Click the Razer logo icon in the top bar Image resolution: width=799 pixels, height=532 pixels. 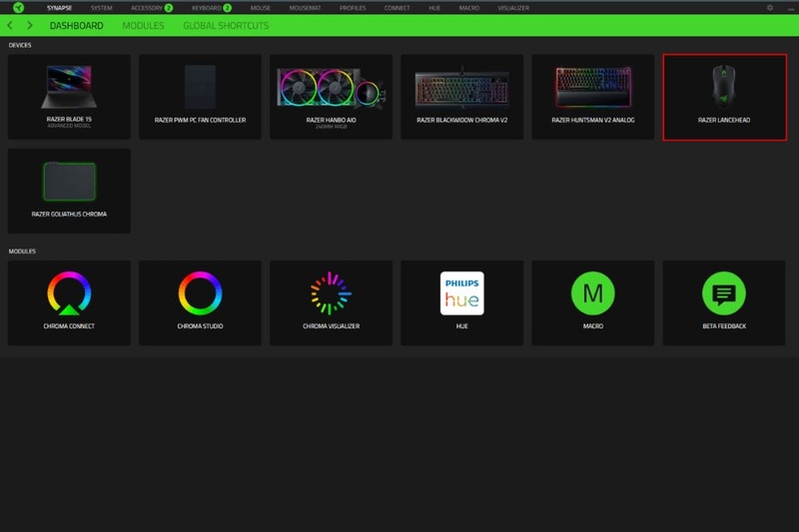point(18,8)
